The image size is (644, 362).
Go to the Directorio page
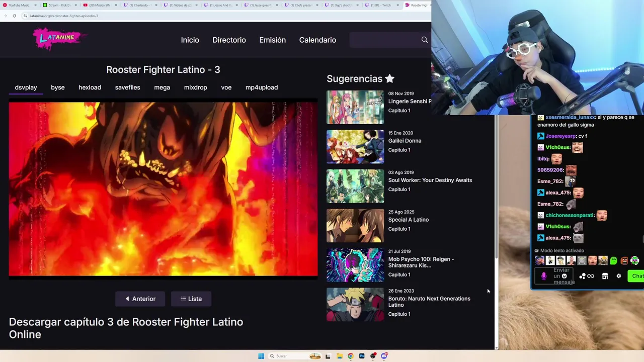coord(229,40)
